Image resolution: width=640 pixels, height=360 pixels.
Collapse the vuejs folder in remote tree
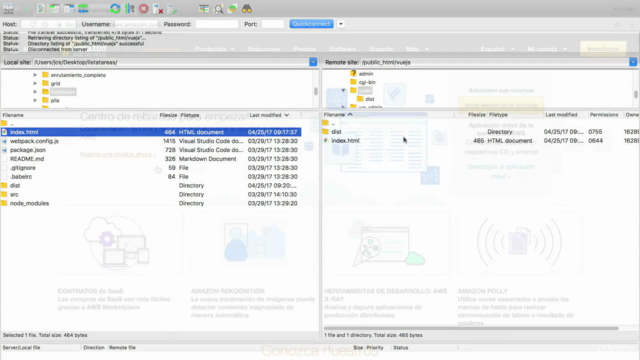(343, 90)
